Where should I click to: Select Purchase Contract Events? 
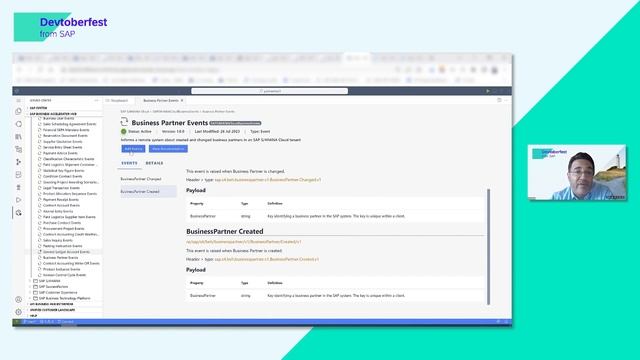(x=62, y=223)
